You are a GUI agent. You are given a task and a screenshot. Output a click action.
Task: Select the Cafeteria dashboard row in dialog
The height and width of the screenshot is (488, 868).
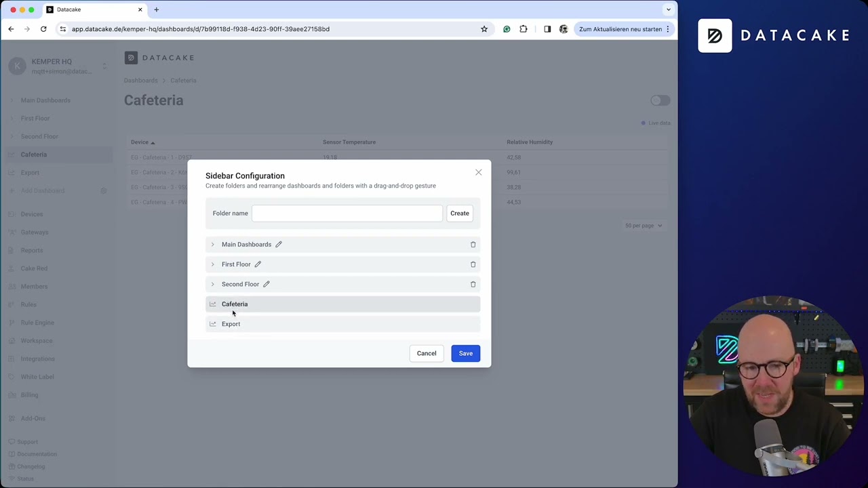[x=342, y=304]
